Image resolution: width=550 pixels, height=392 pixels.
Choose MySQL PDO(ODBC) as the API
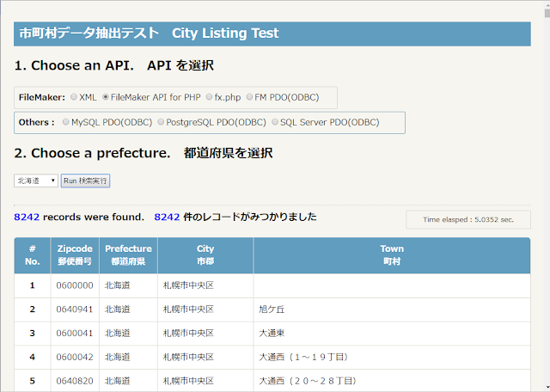[66, 122]
